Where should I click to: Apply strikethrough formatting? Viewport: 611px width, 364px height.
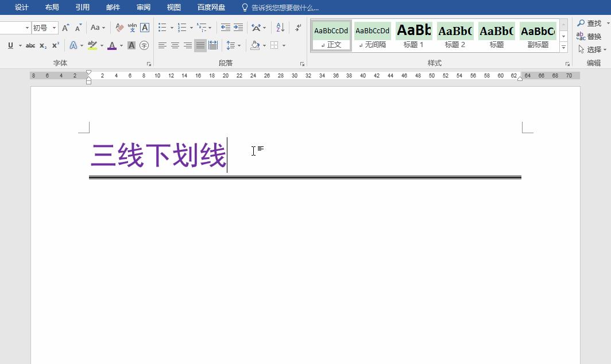30,45
